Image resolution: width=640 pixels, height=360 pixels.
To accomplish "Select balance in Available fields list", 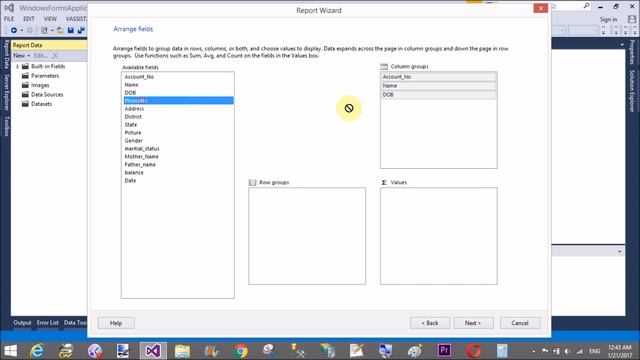I will pyautogui.click(x=178, y=172).
